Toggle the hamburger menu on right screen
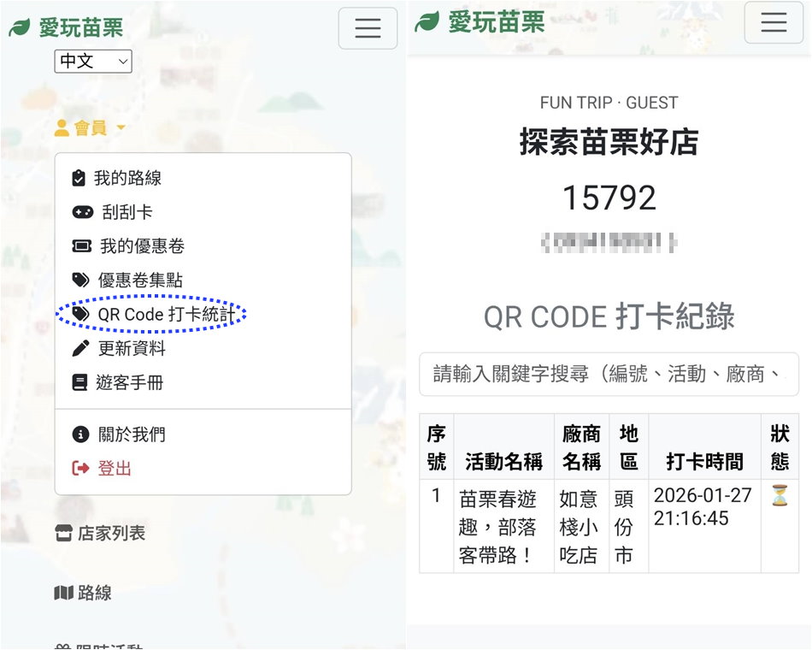This screenshot has height=650, width=812. tap(773, 22)
